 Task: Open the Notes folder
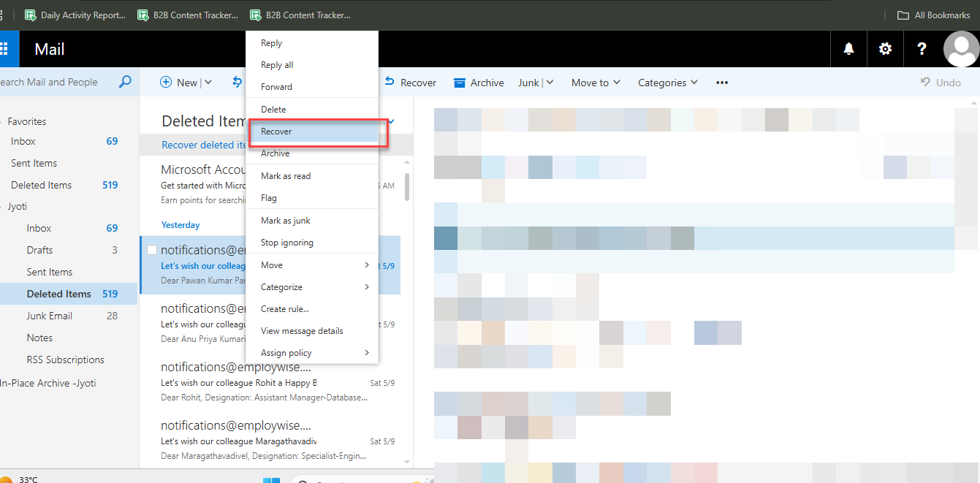[69, 338]
